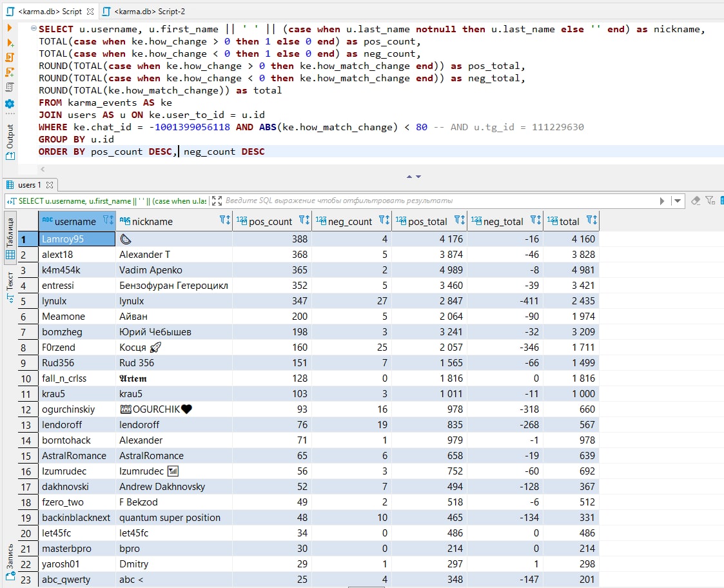Run the SQL query with the orange Execute arrow
The height and width of the screenshot is (588, 724).
click(10, 28)
